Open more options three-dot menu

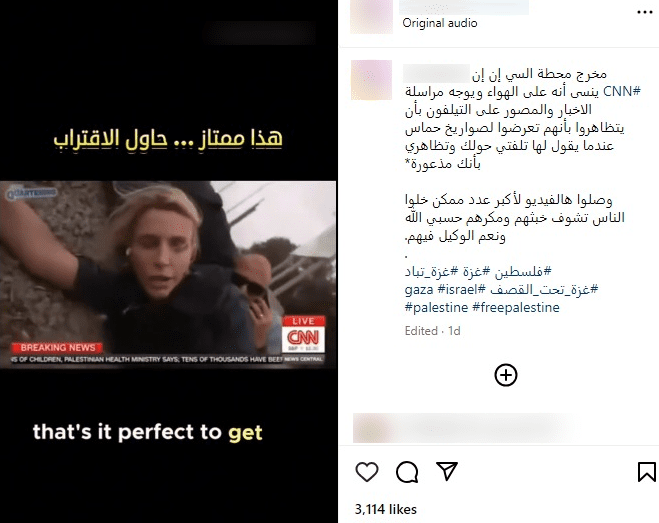[645, 12]
